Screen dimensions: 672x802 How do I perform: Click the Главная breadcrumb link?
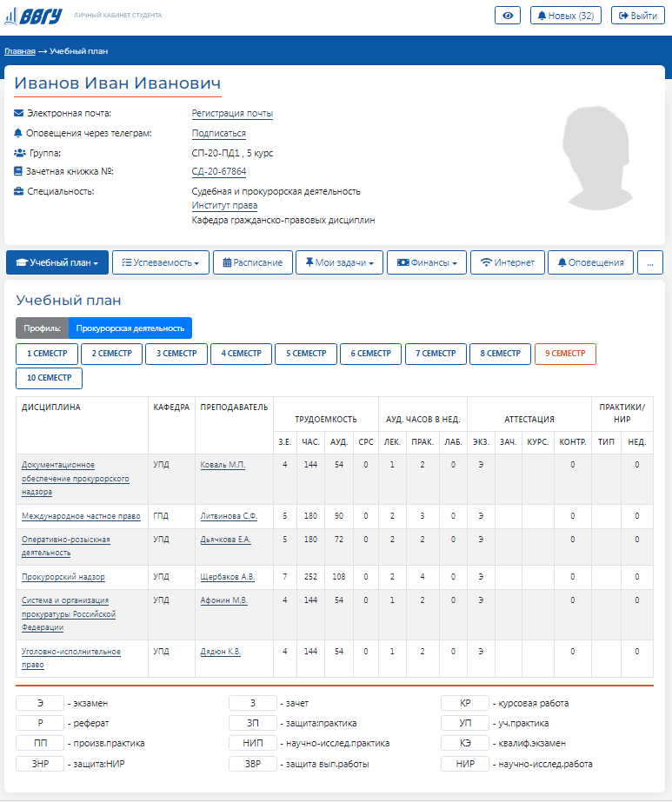(19, 51)
